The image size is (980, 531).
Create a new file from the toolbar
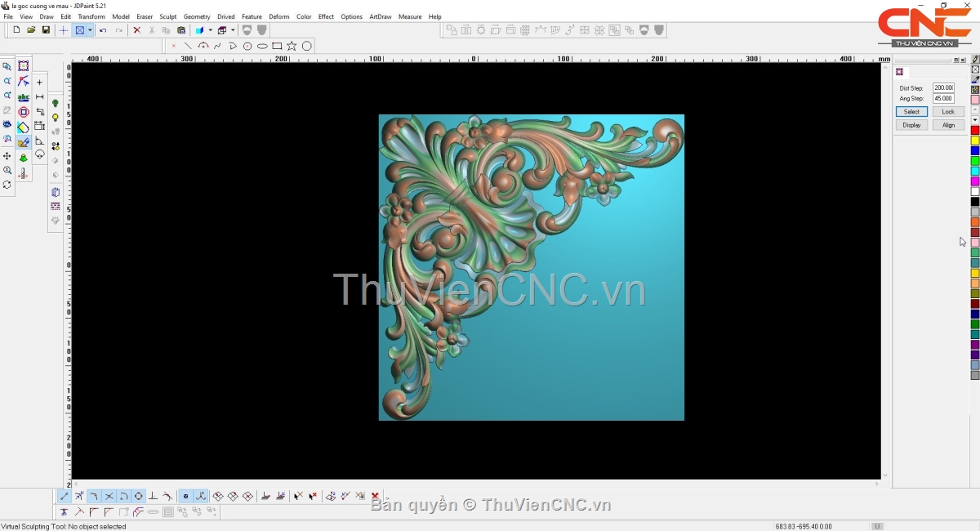point(16,30)
